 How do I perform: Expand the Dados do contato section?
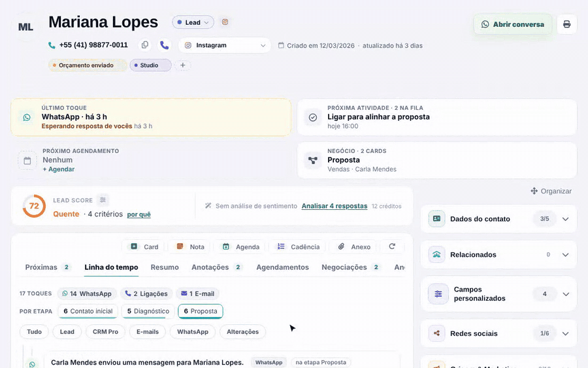tap(566, 219)
